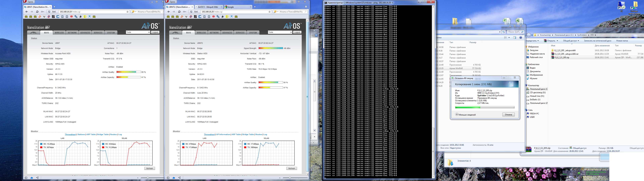Click Logout on the UBNT AirOS page
The image size is (644, 181).
(155, 32)
